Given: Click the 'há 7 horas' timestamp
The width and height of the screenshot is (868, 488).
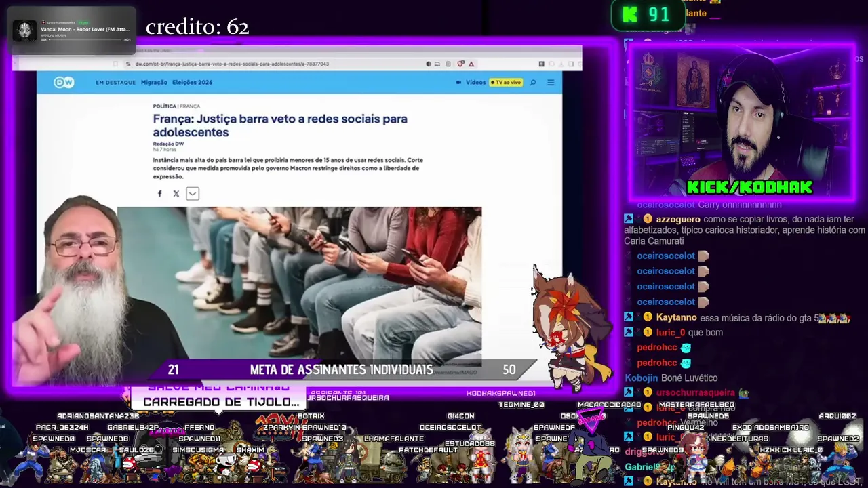Looking at the screenshot, I should [164, 150].
